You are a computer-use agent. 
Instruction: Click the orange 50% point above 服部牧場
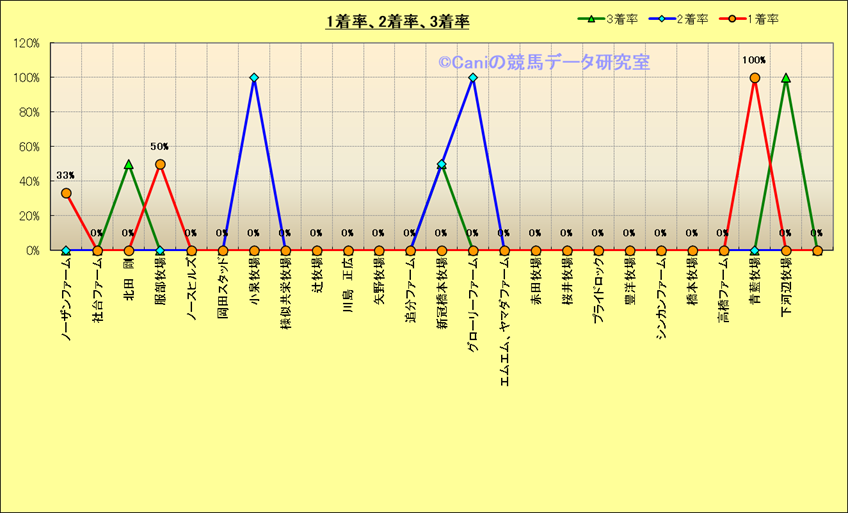(x=160, y=164)
